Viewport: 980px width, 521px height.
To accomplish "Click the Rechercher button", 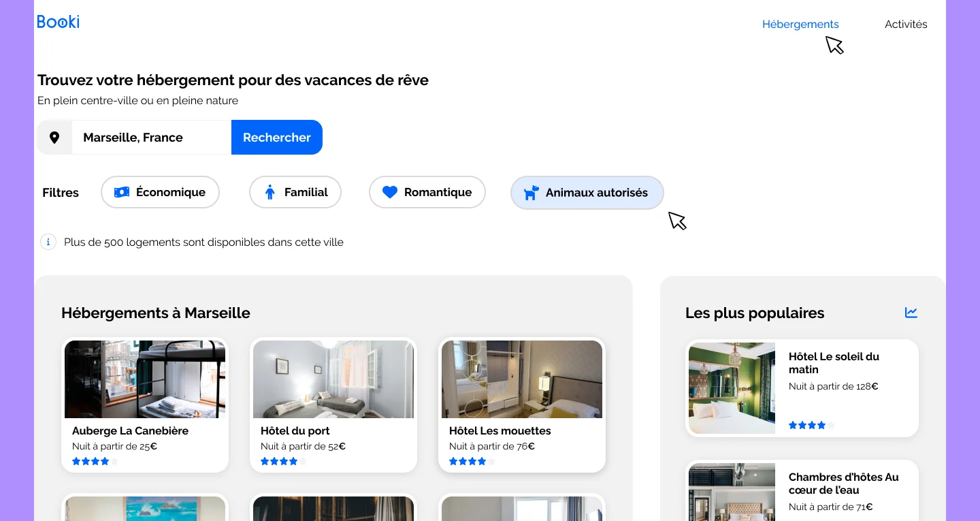I will coord(277,138).
